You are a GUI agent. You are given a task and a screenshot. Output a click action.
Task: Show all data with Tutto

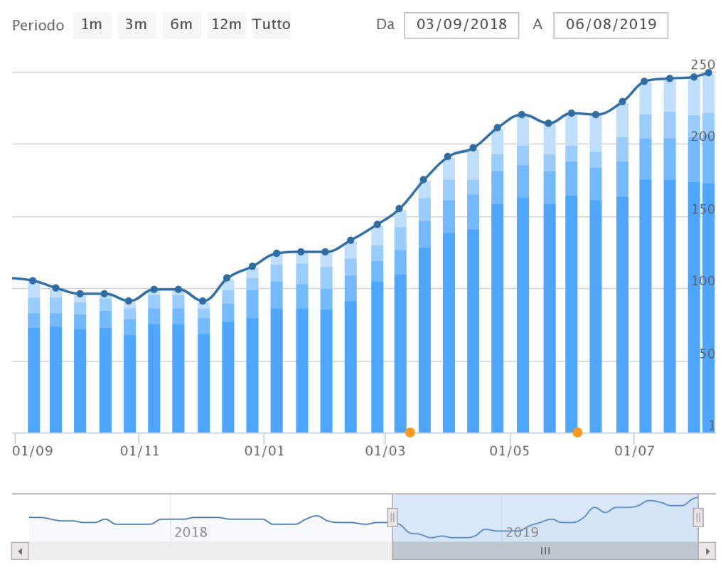click(272, 25)
